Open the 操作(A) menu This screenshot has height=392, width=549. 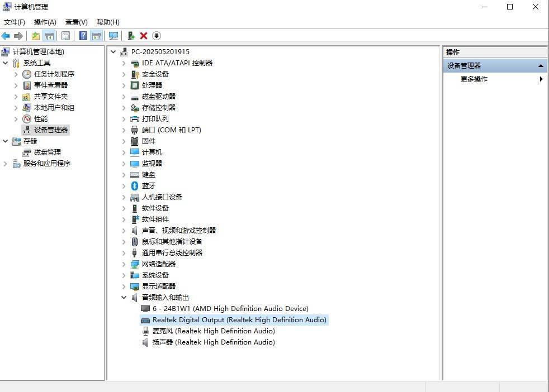click(x=45, y=22)
